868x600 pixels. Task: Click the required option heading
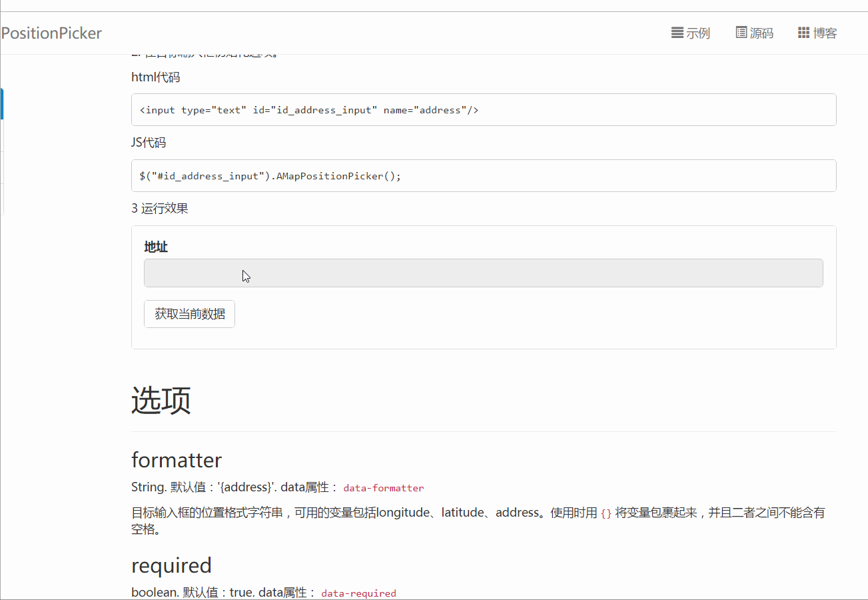tap(171, 565)
